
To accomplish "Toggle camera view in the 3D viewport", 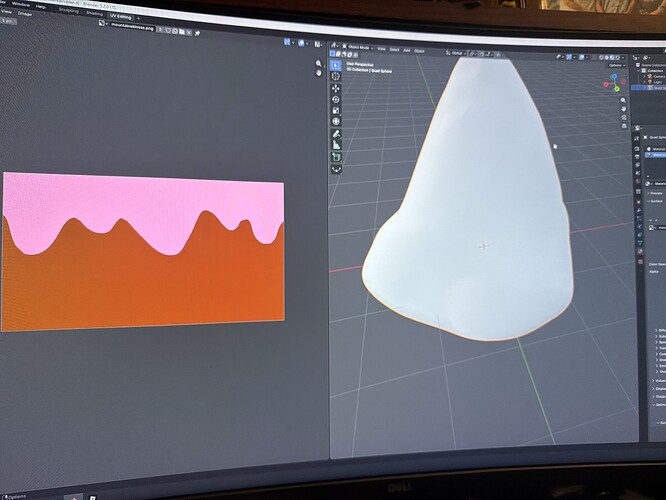I will (624, 117).
